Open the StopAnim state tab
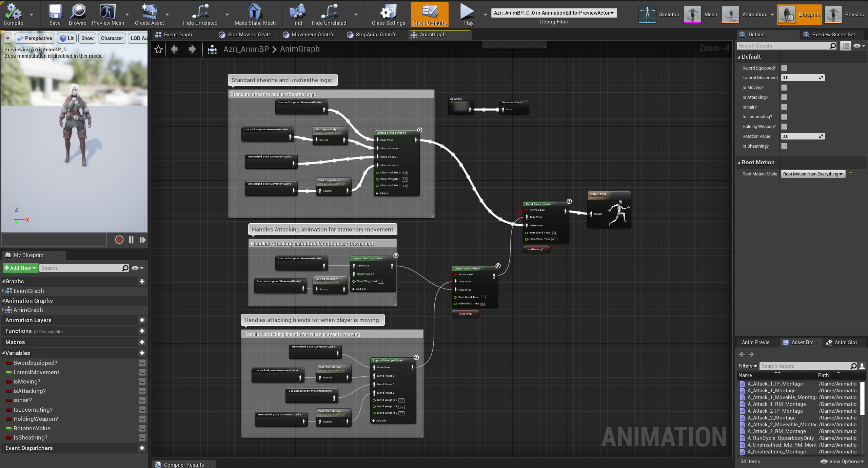Screen dimensions: 868x468 click(x=375, y=34)
